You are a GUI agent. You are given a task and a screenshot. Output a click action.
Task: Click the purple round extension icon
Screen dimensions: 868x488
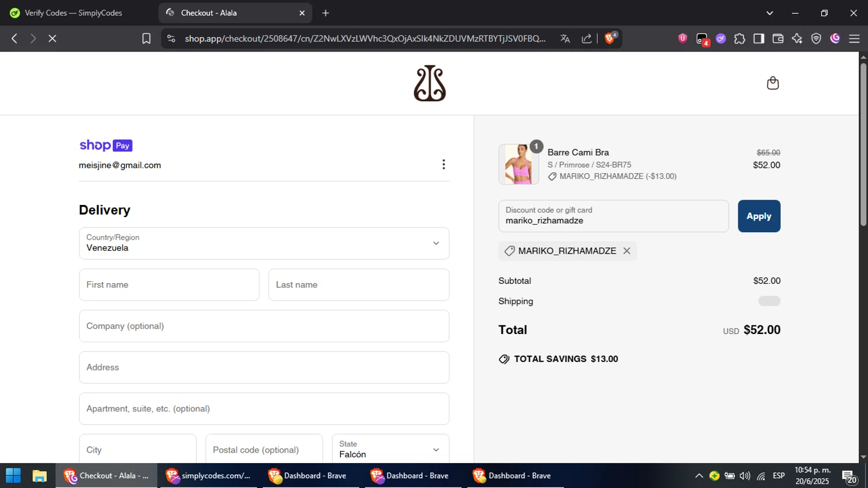[721, 39]
